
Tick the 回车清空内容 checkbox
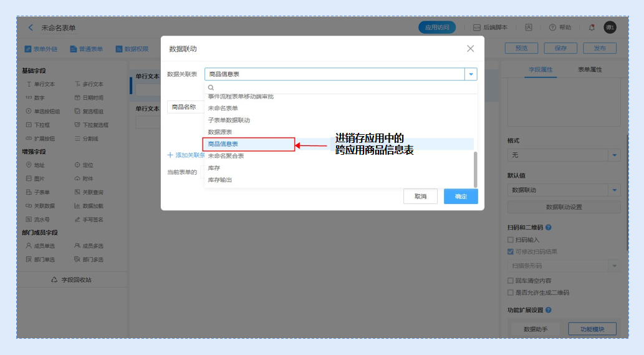(x=511, y=281)
